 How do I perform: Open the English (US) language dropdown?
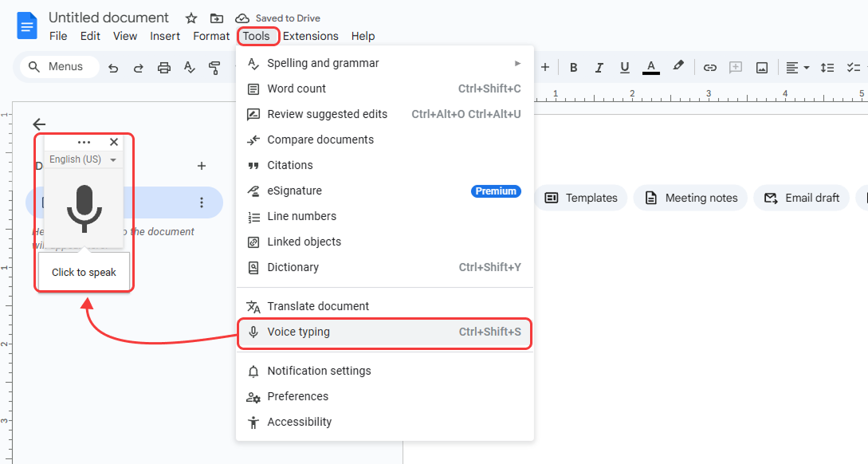pyautogui.click(x=82, y=159)
